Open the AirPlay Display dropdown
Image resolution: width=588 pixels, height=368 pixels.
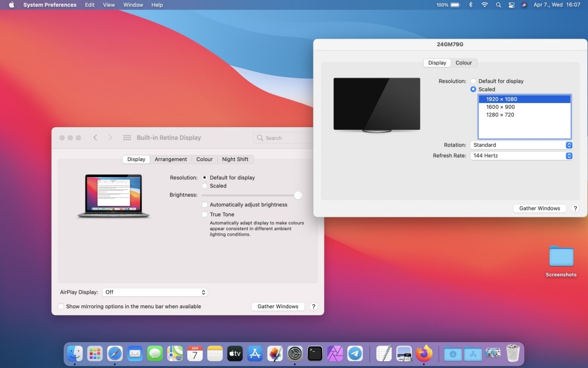[x=154, y=292]
